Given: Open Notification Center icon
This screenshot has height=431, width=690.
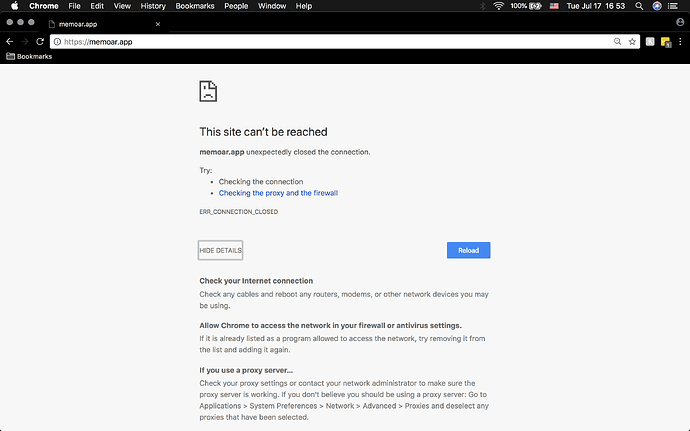Looking at the screenshot, I should pos(673,6).
